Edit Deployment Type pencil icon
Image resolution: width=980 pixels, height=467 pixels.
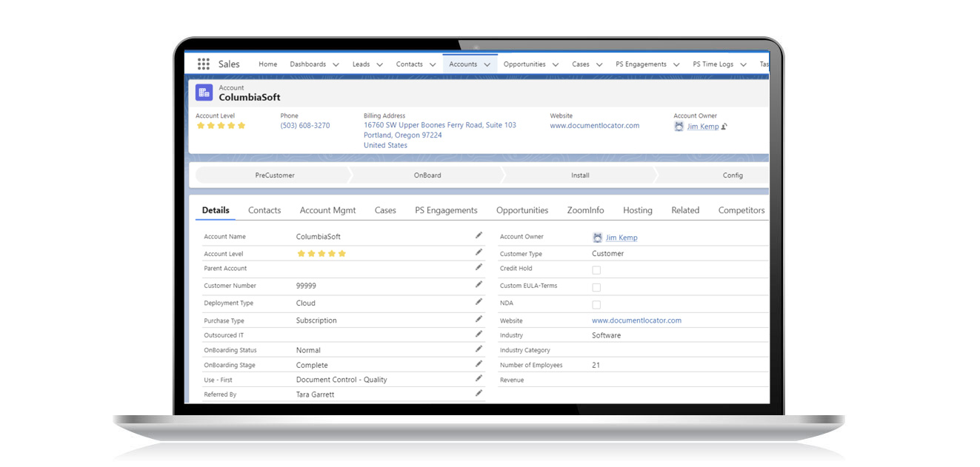[x=479, y=302]
